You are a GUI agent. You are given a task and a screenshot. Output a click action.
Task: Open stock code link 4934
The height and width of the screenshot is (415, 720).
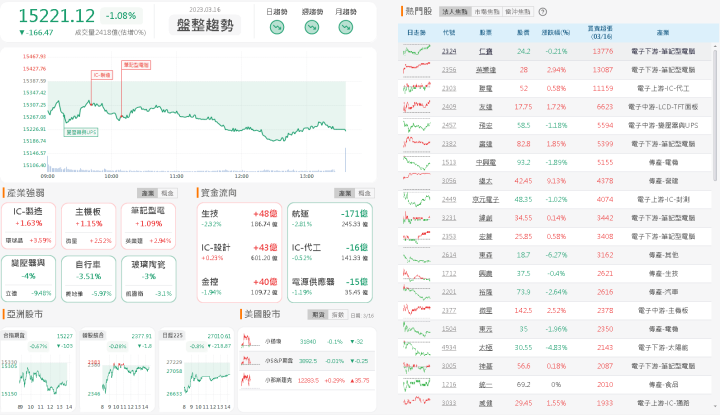tap(449, 348)
